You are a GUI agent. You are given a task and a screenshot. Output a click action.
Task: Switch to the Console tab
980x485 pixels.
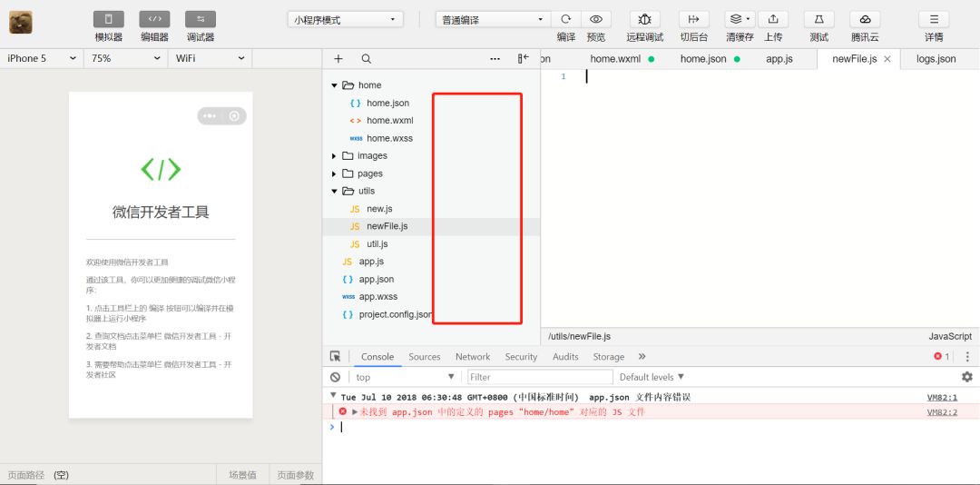pyautogui.click(x=377, y=357)
